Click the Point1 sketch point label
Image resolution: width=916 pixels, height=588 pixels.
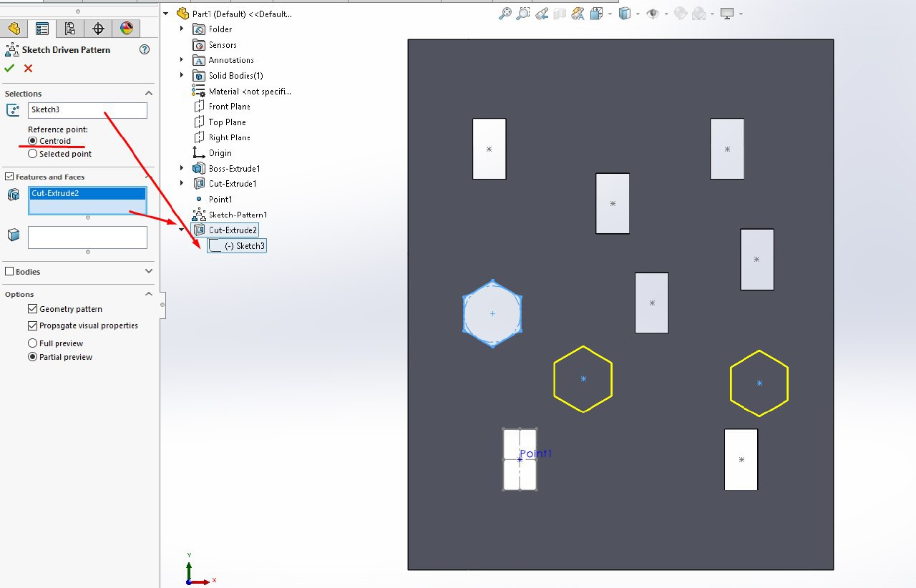tap(535, 454)
